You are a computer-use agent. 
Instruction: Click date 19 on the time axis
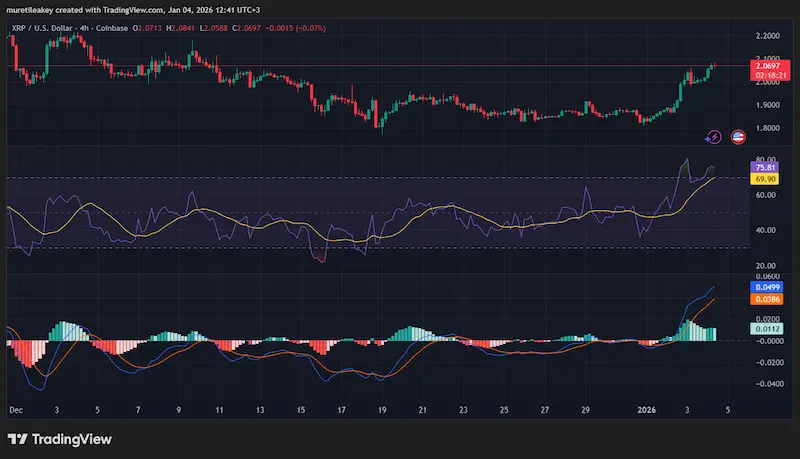tap(381, 410)
